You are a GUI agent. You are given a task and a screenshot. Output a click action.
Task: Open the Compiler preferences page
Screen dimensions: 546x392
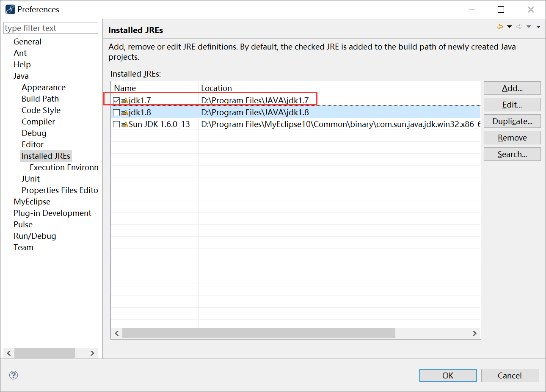point(39,121)
